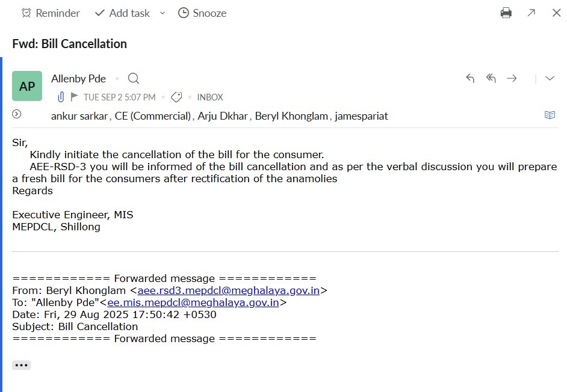
Task: Open aee.rsd3.mepdcl email address link
Action: click(x=228, y=290)
